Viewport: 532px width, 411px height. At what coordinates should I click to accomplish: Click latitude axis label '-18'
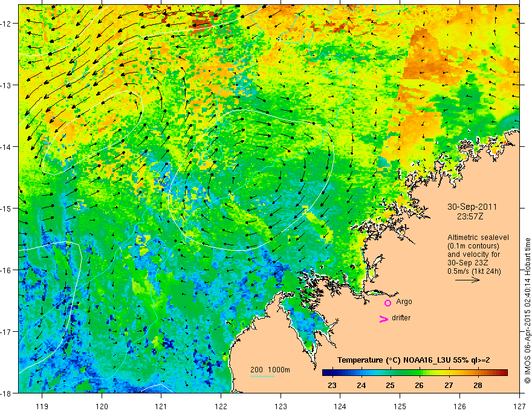tap(6, 393)
